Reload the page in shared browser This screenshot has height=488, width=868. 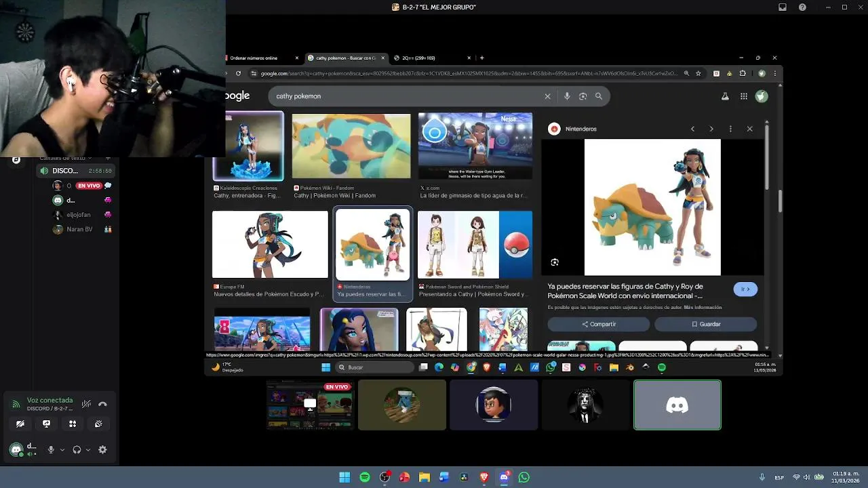238,73
